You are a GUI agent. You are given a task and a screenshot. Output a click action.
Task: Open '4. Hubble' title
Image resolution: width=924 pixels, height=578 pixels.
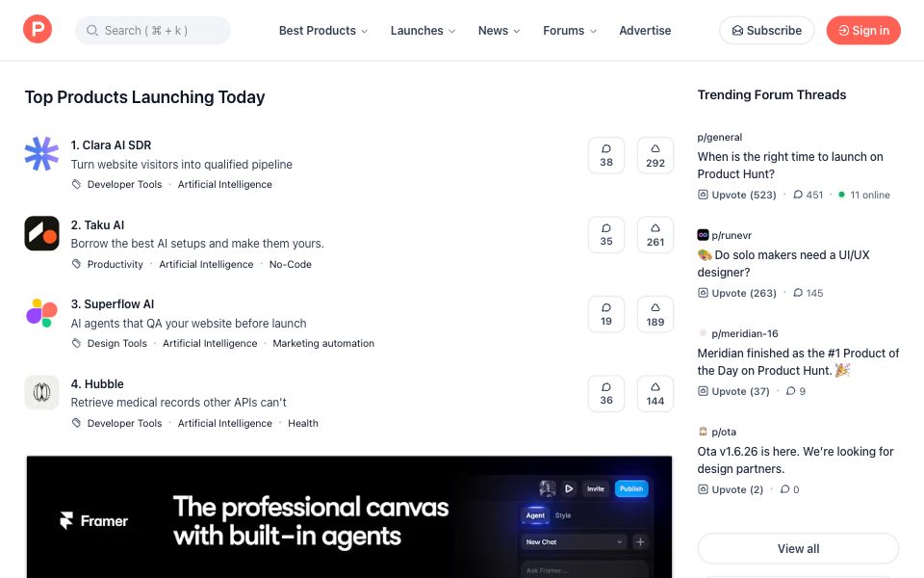(97, 384)
